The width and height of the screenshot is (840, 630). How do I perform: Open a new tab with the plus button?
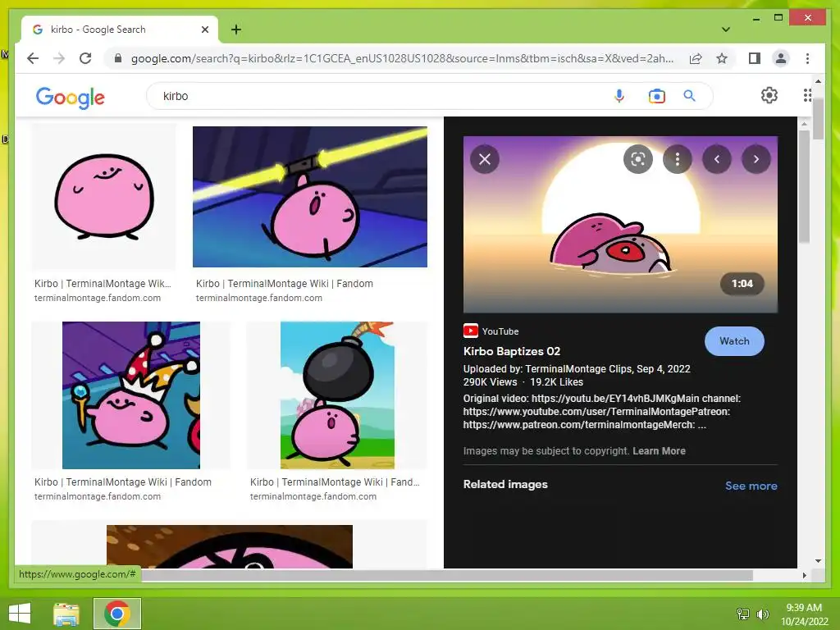click(236, 30)
